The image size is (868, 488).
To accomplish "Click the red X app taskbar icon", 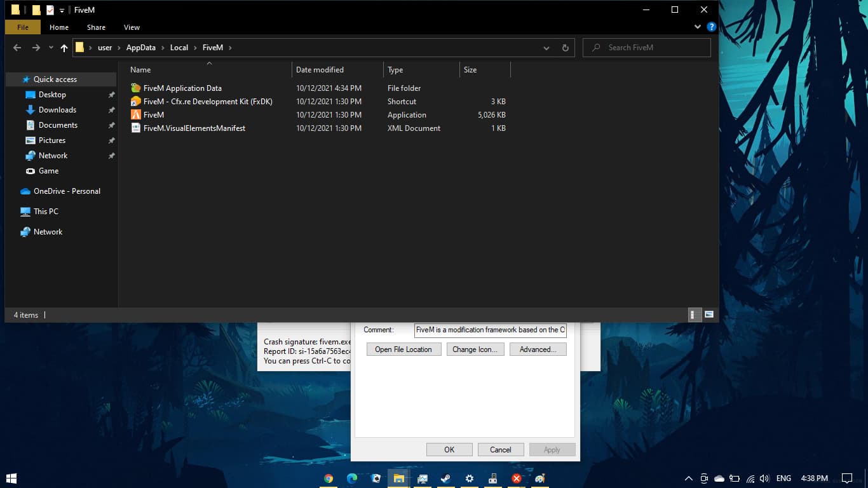I will pos(517,478).
